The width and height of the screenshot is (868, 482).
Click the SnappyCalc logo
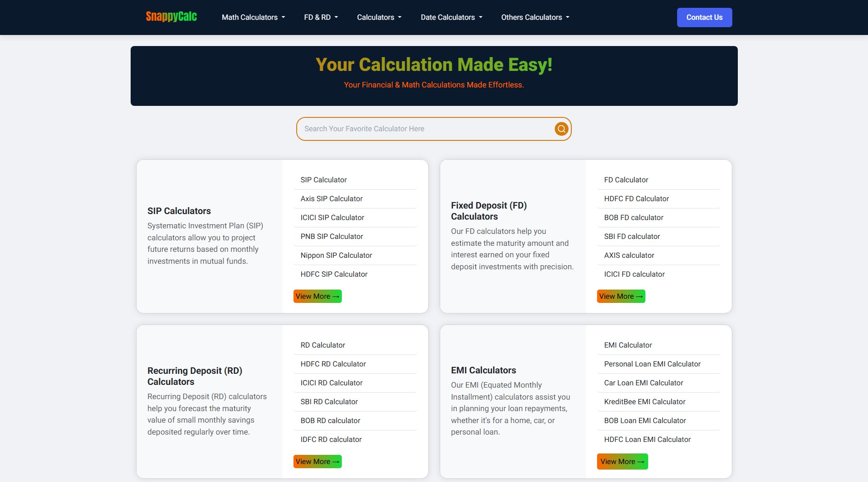(171, 17)
